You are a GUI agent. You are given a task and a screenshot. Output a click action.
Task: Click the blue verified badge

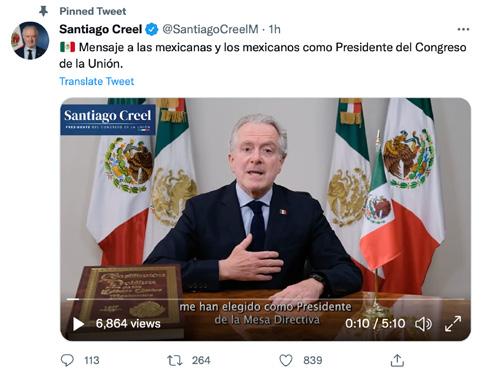[x=152, y=29]
